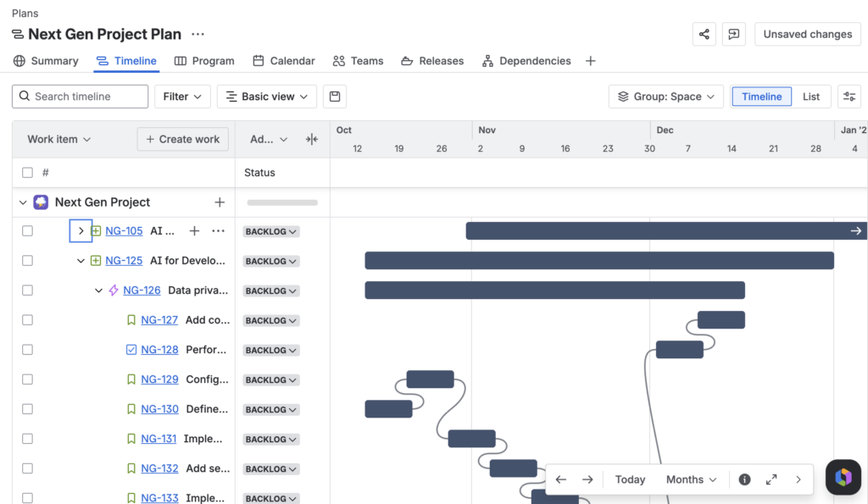The width and height of the screenshot is (868, 504).
Task: Click the Next Gen Project avatar icon
Action: (x=41, y=202)
